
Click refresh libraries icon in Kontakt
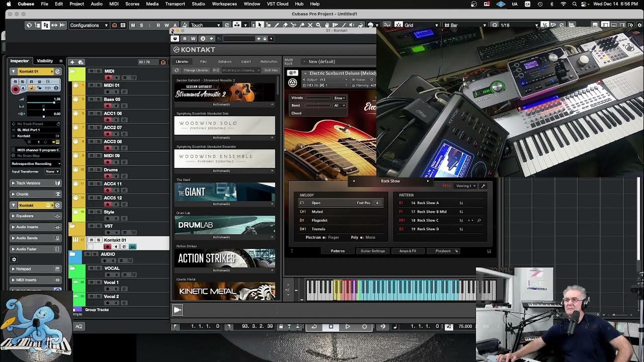177,70
